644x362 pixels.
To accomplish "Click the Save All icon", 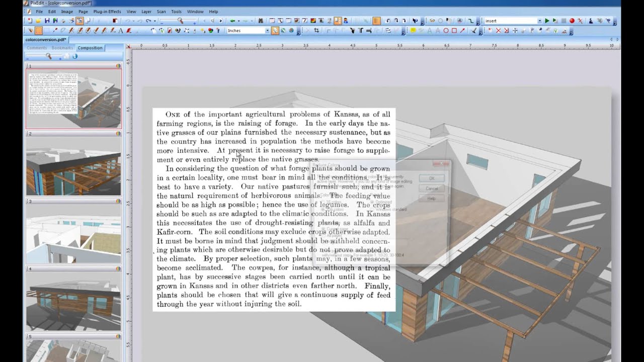I will (x=55, y=21).
